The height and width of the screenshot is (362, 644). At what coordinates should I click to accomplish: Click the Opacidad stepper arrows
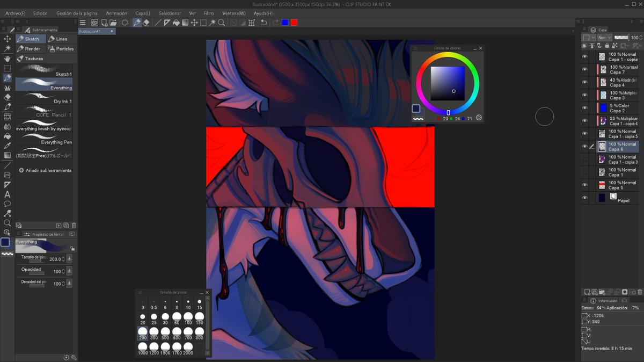[x=64, y=271]
